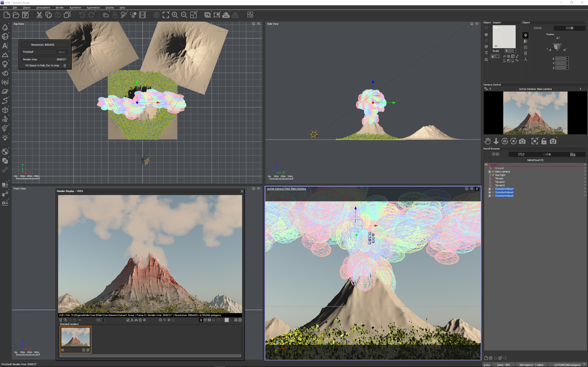Image resolution: width=588 pixels, height=367 pixels.
Task: Click the NPR render toolbar icon
Action: (226, 15)
